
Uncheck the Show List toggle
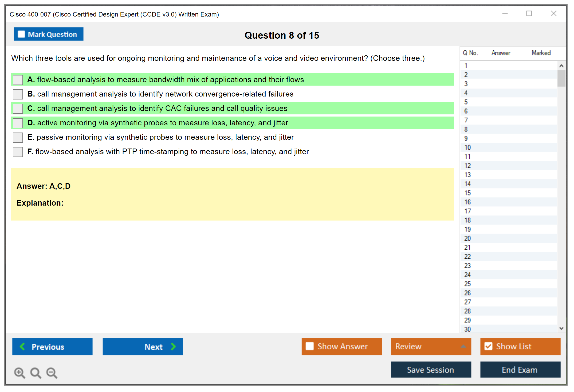488,346
